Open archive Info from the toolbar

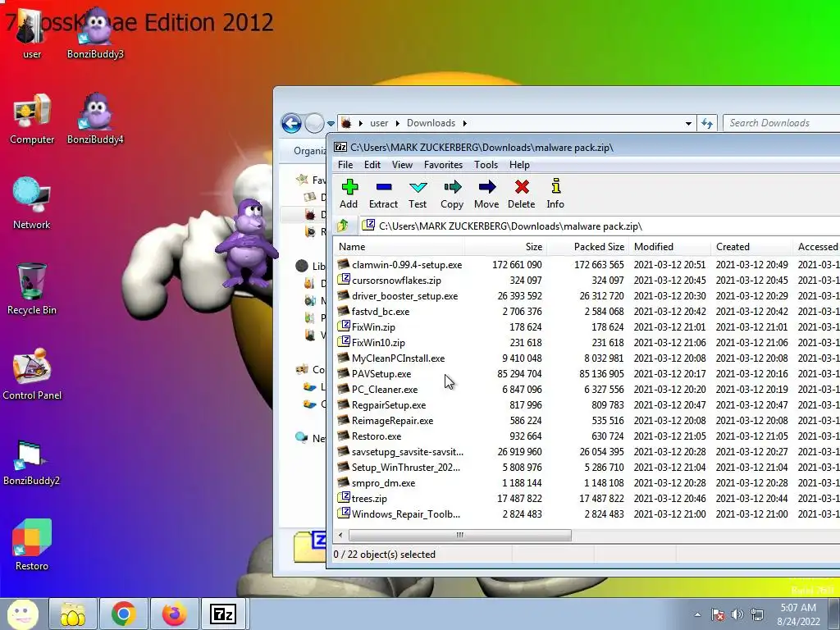[555, 194]
